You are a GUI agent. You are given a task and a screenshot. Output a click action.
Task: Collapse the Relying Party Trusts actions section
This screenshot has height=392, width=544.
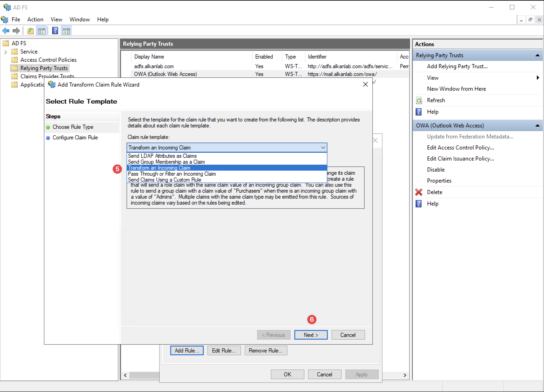(x=537, y=55)
